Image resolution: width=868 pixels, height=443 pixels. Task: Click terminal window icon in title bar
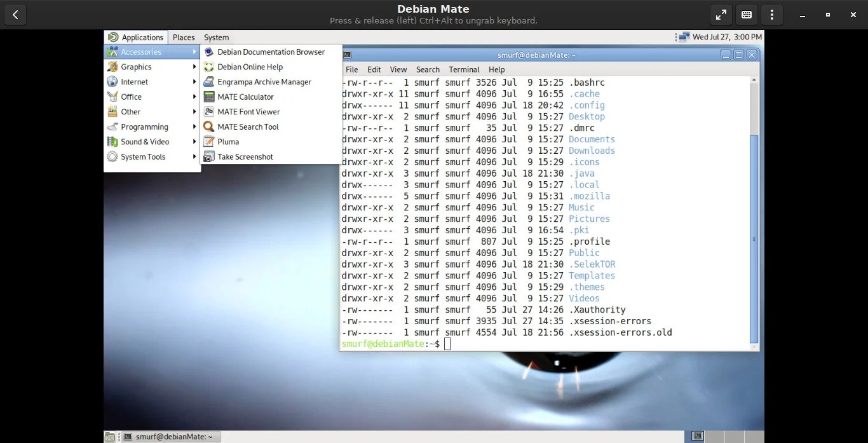348,55
